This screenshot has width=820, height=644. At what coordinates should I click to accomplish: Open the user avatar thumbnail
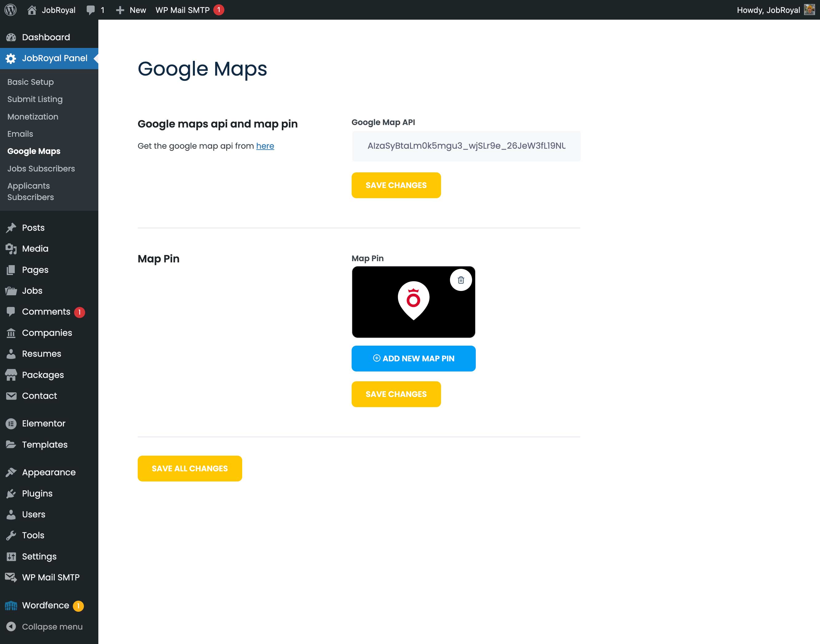(810, 10)
